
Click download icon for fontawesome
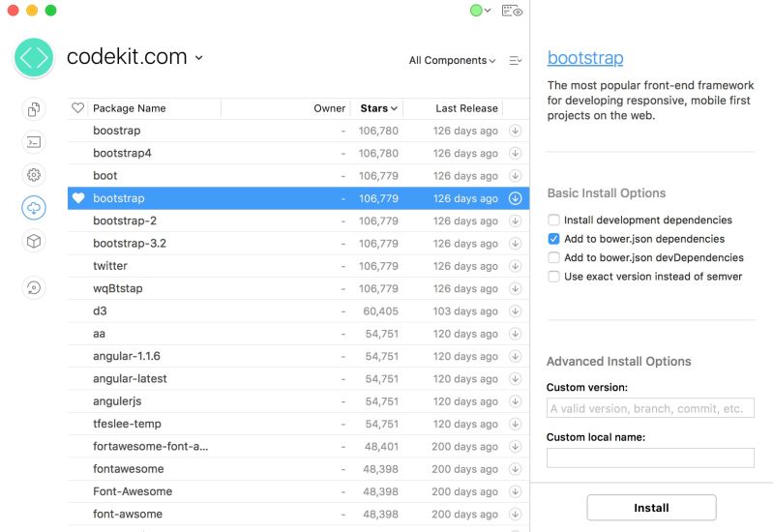pyautogui.click(x=515, y=469)
